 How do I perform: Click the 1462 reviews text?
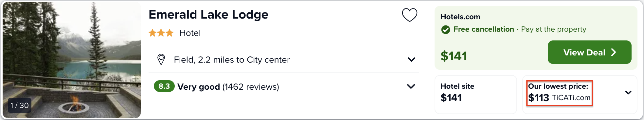tap(251, 87)
